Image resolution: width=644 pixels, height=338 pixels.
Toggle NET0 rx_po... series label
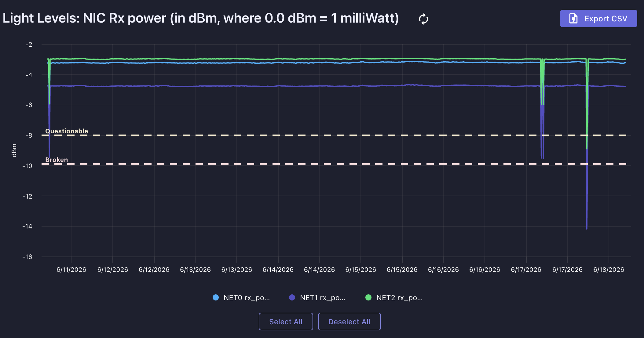tap(247, 298)
